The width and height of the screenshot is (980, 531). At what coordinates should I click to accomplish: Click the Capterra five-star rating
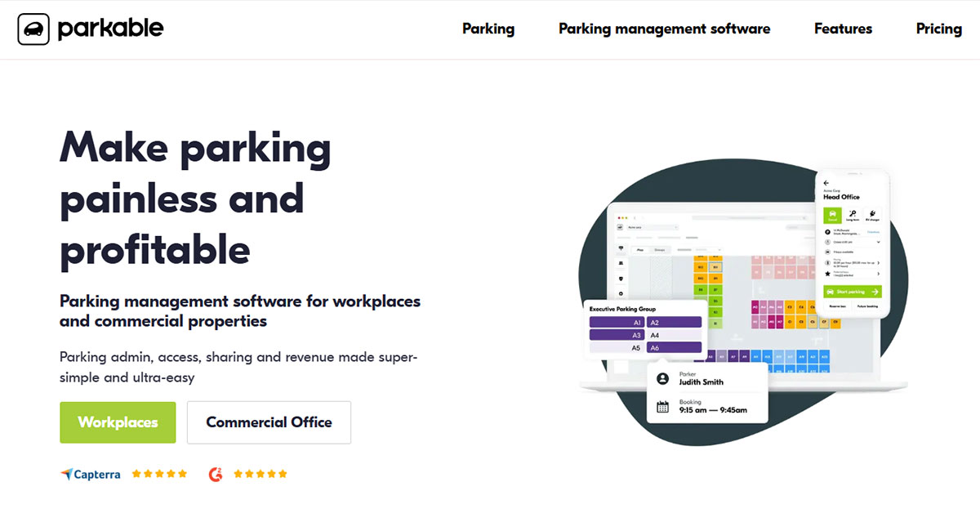tap(159, 474)
